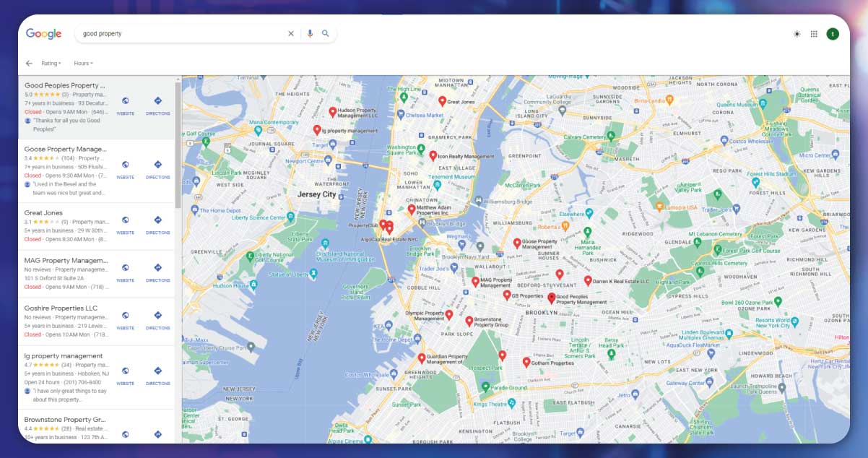Get Directions to Good Peoples Property
The width and height of the screenshot is (868, 458).
(x=158, y=105)
